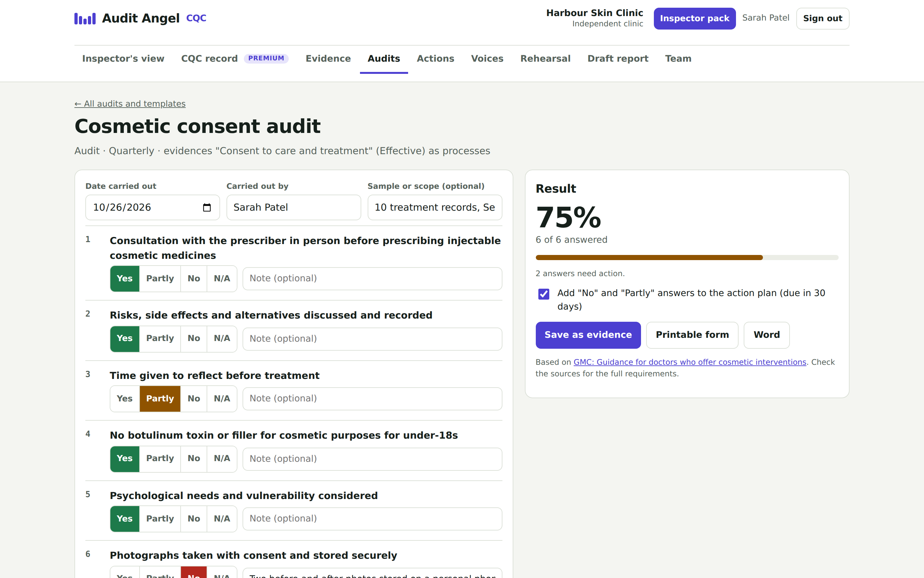Click the note field for psychological needs
This screenshot has width=924, height=578.
pos(372,519)
